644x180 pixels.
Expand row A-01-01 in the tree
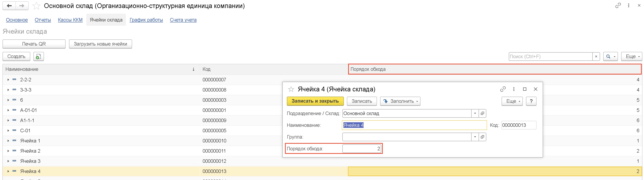[x=8, y=110]
